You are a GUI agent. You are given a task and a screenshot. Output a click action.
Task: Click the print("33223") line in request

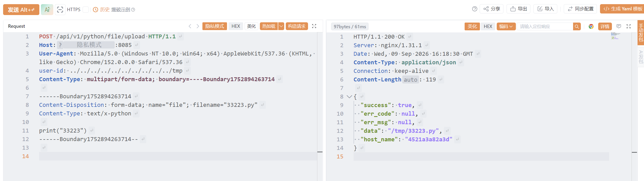[x=63, y=130]
